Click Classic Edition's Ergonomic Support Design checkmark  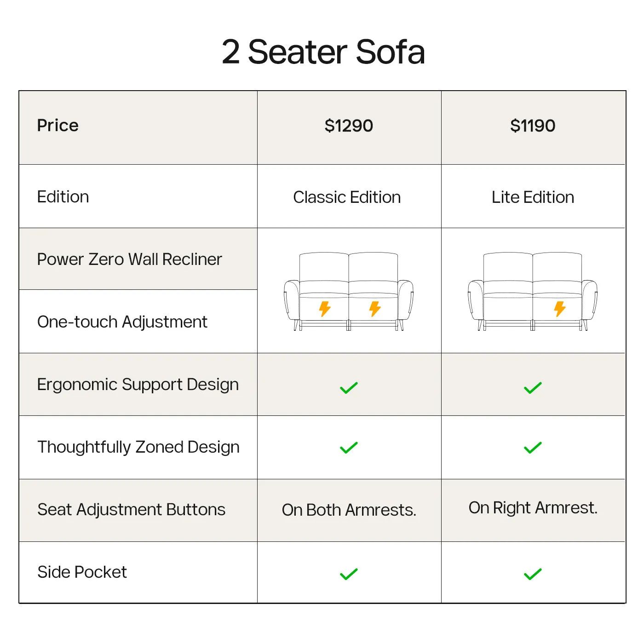pos(349,388)
